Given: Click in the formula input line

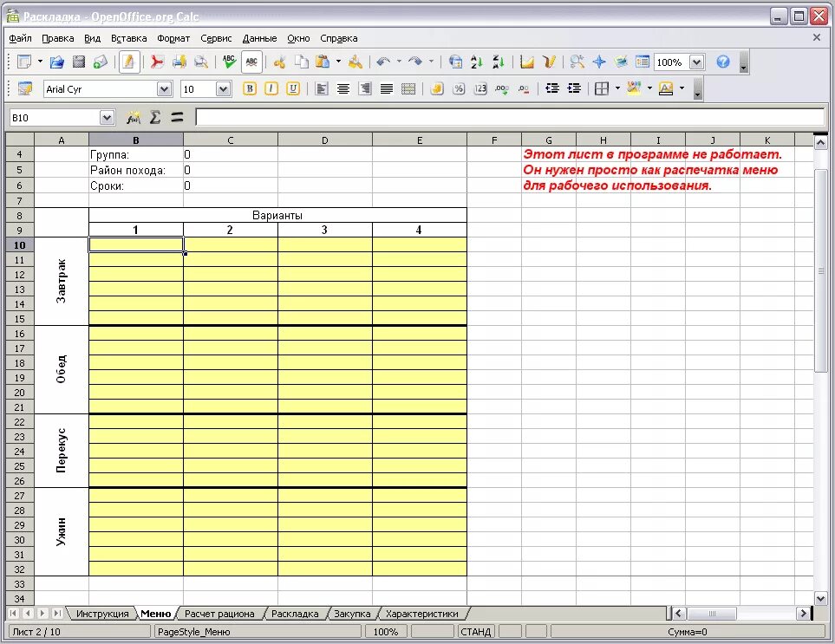Looking at the screenshot, I should click(x=510, y=117).
